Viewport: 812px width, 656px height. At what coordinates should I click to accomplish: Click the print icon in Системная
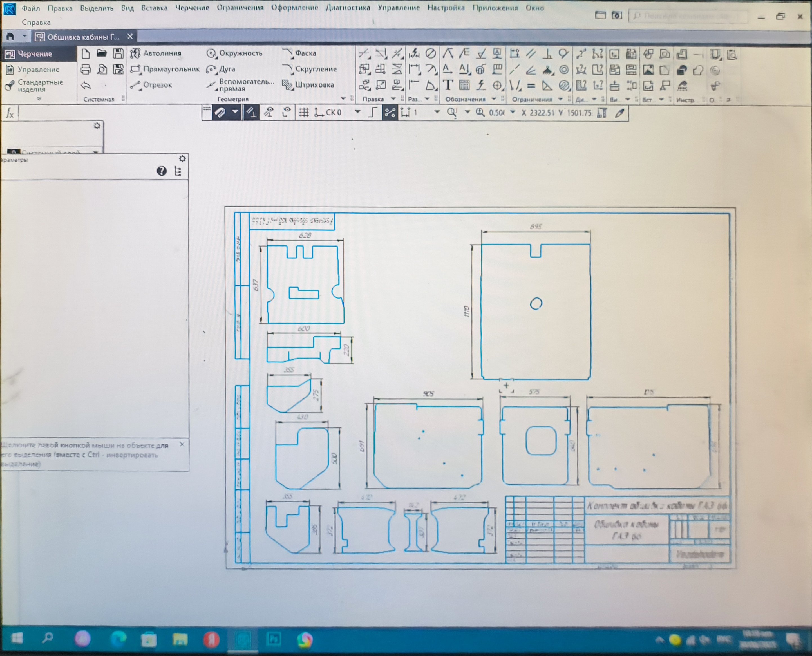click(86, 70)
